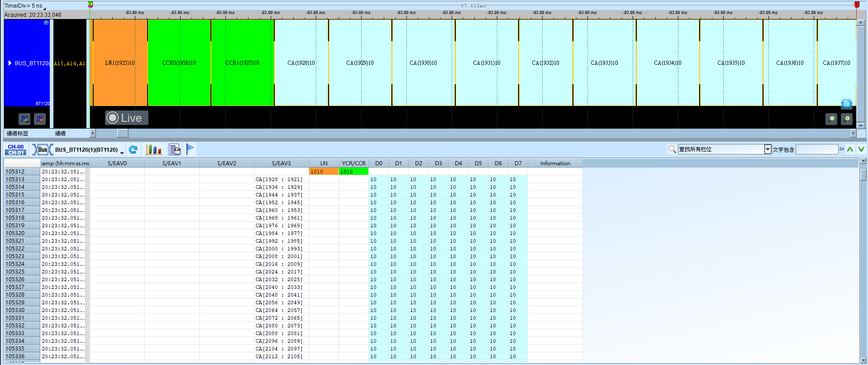Click the A cursor marker on timeline

point(90,5)
